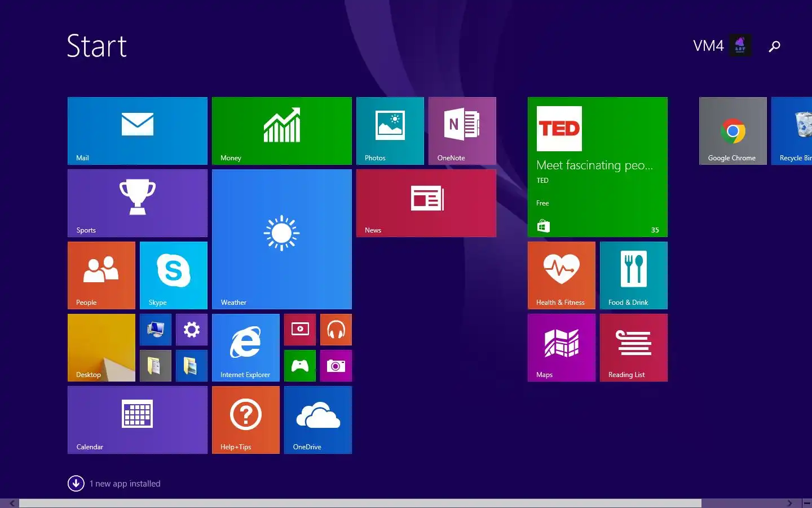
Task: Open the Health & Fitness tile
Action: [x=562, y=275]
